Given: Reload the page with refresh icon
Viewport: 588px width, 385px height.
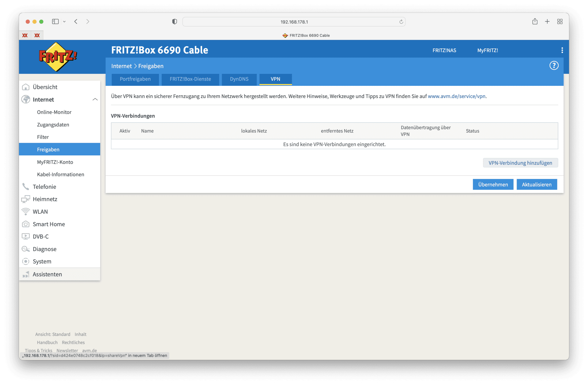Looking at the screenshot, I should click(401, 22).
